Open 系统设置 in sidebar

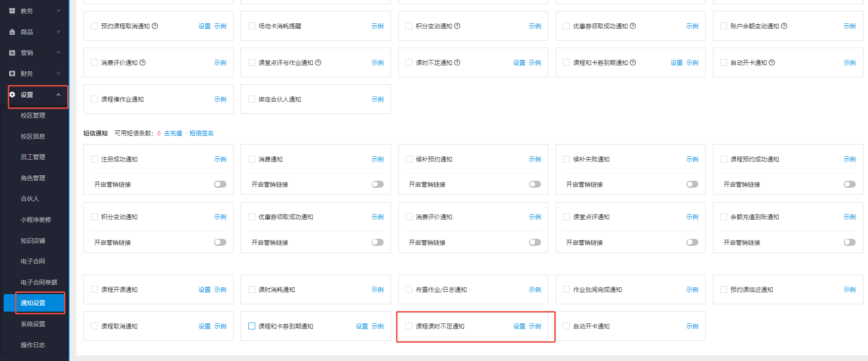[x=33, y=324]
